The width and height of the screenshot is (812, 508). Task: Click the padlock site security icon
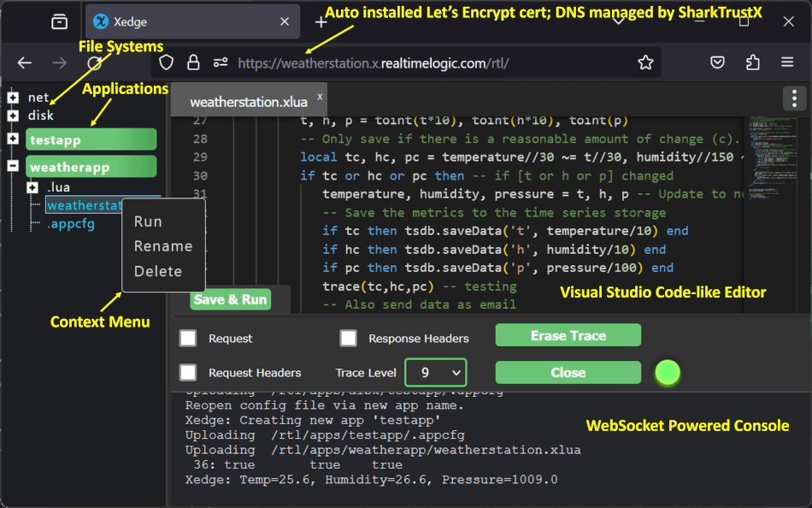tap(193, 62)
